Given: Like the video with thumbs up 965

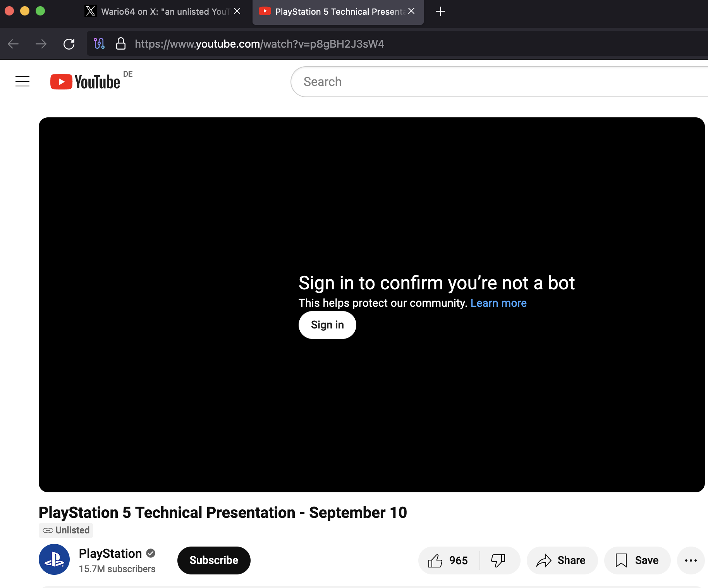Looking at the screenshot, I should 449,560.
